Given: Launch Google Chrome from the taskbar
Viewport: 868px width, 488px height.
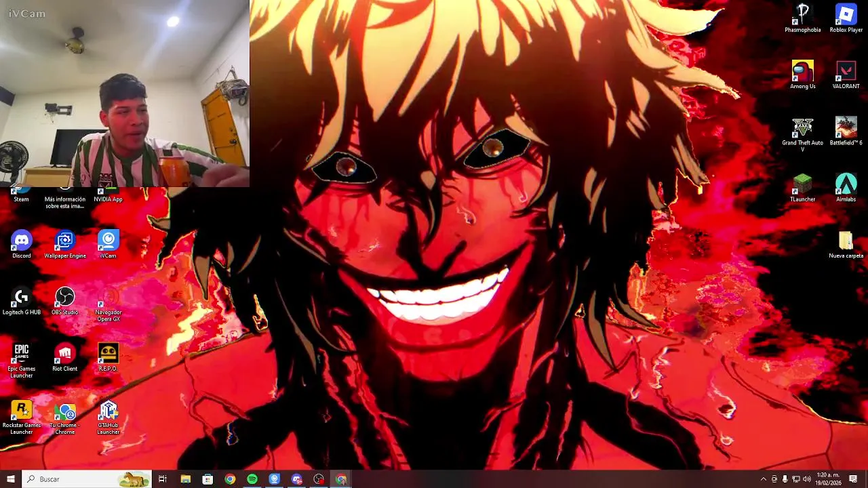Looking at the screenshot, I should (x=230, y=479).
